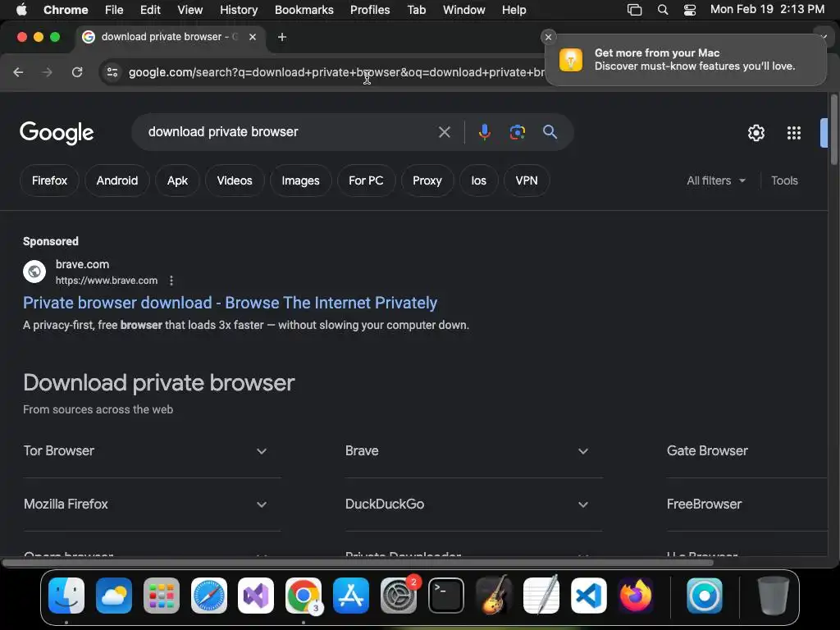Click the URL address bar
840x630 pixels.
[x=336, y=72]
